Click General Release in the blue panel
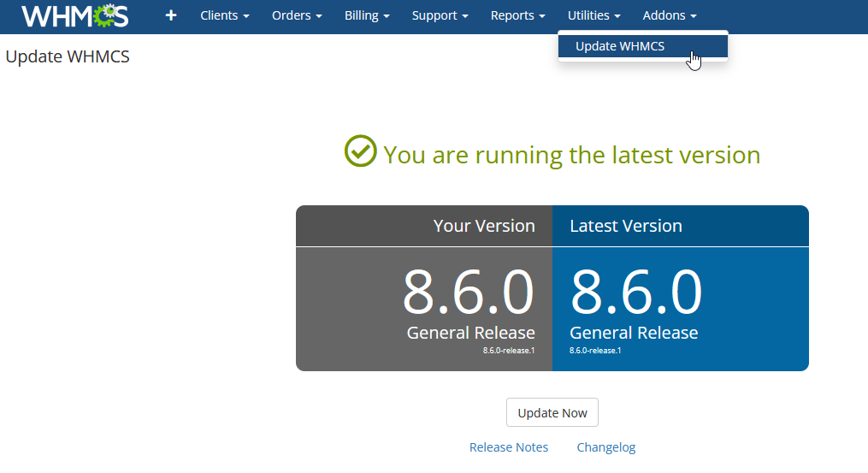The width and height of the screenshot is (868, 473). [634, 333]
